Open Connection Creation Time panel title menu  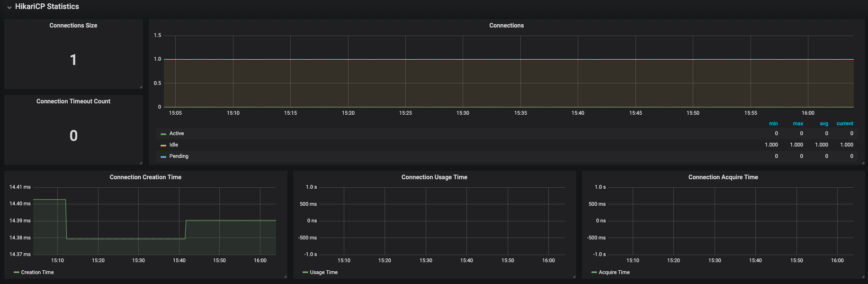click(x=145, y=177)
